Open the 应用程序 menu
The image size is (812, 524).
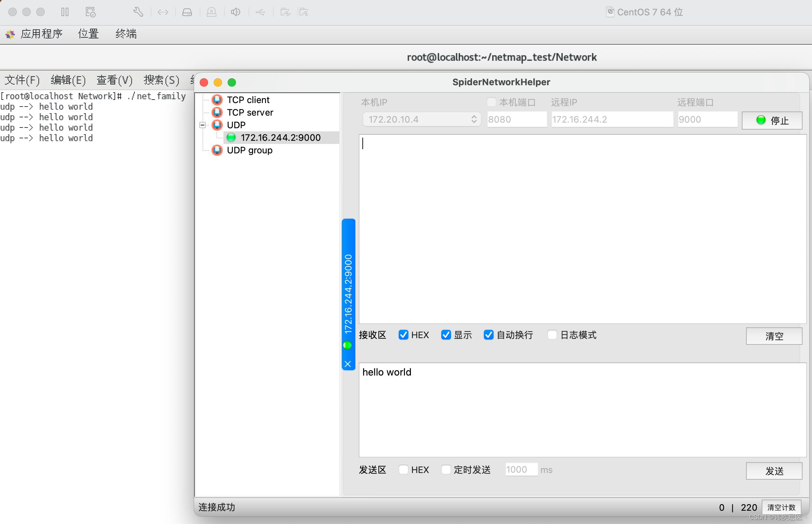click(x=42, y=34)
